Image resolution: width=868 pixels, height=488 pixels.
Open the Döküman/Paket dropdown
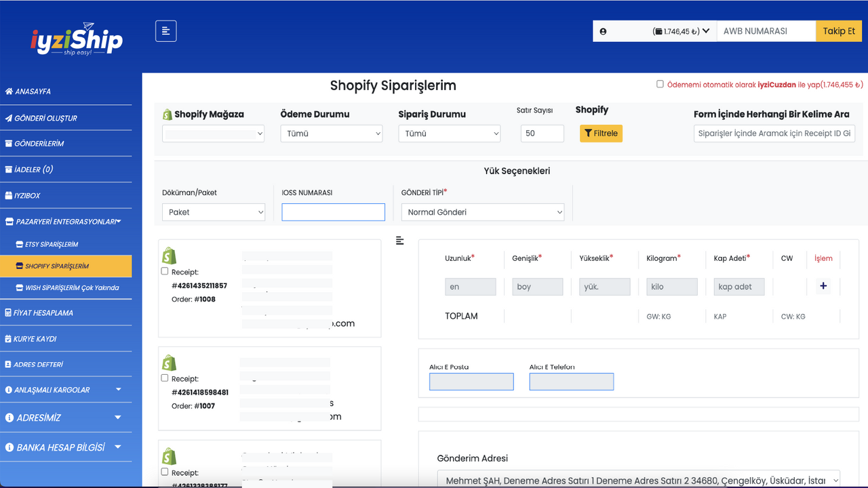(x=214, y=212)
